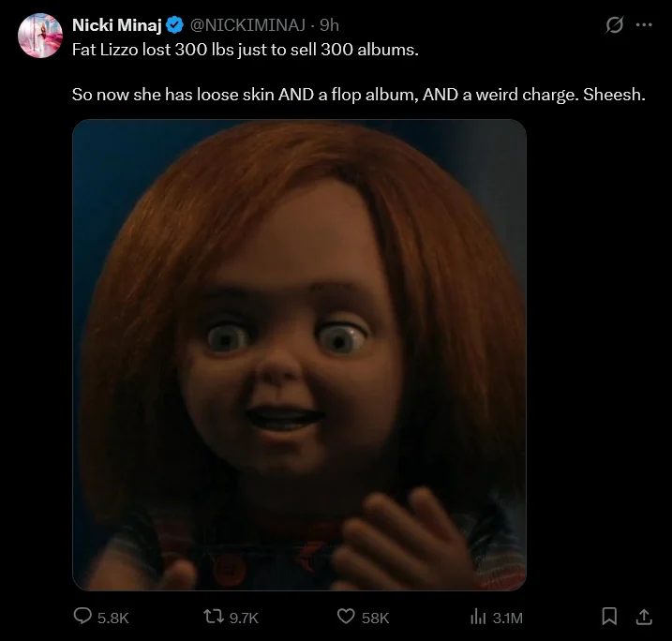Screen dimensions: 672x641
Task: Click the share upload icon
Action: click(x=644, y=617)
